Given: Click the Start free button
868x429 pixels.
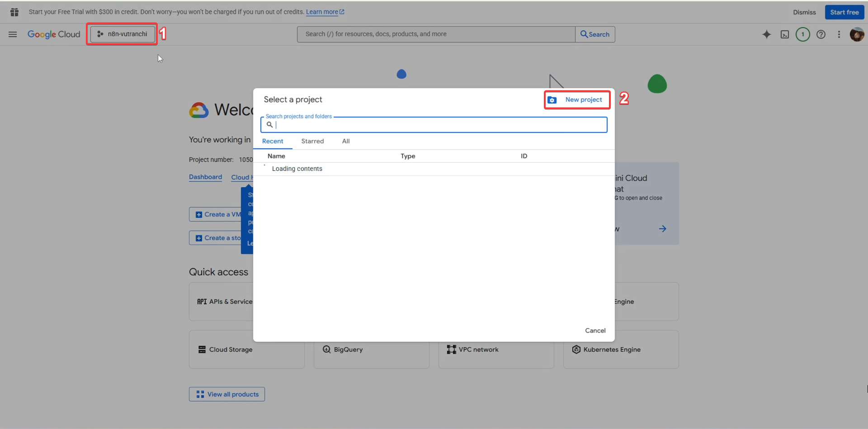Looking at the screenshot, I should [844, 12].
